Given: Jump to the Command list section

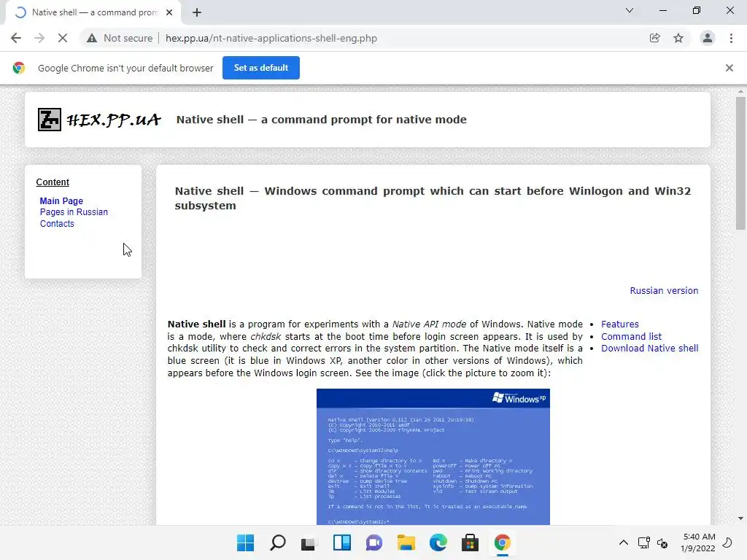Looking at the screenshot, I should 631,336.
